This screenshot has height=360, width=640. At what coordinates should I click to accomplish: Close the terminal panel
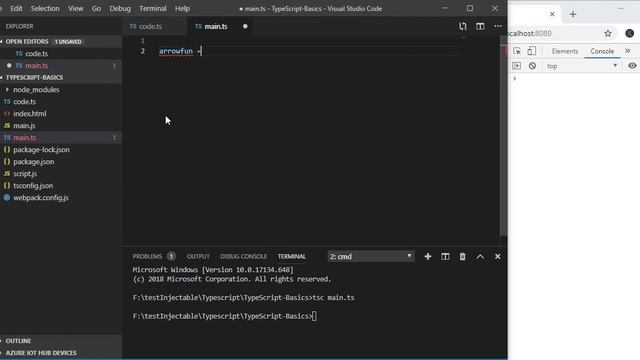tap(498, 256)
